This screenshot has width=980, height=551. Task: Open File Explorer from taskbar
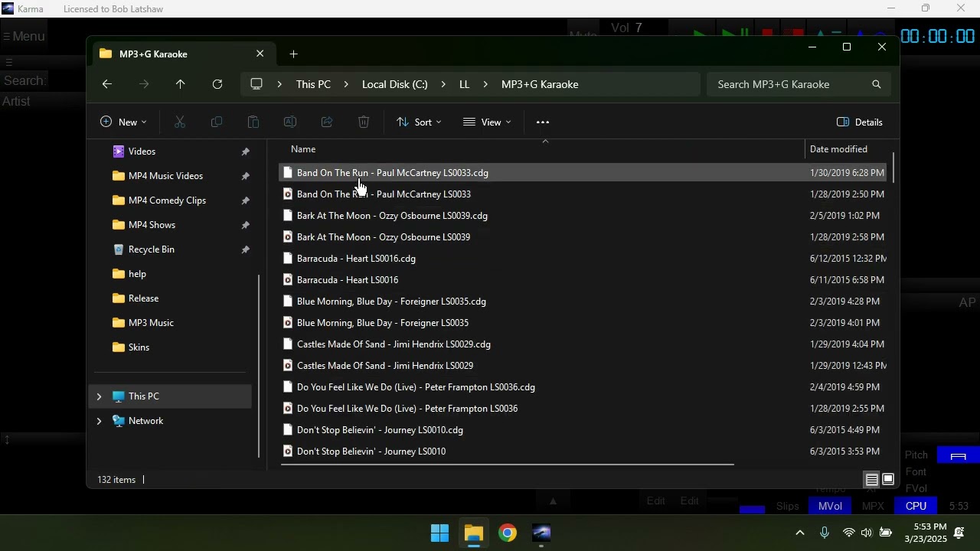pyautogui.click(x=474, y=533)
